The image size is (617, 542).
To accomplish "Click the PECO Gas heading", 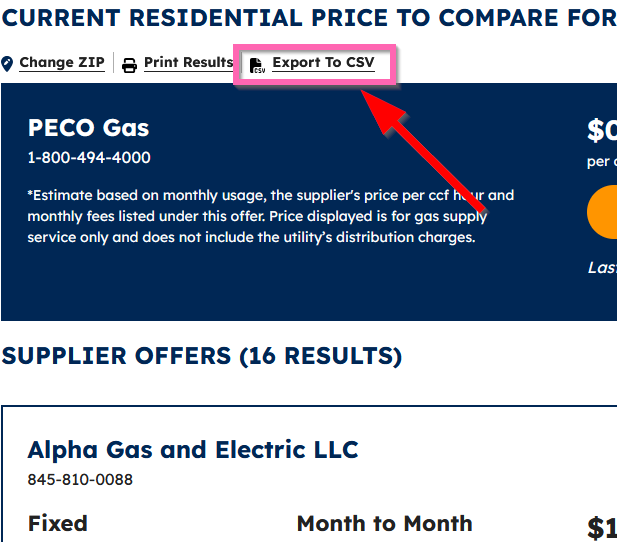I will (x=88, y=128).
